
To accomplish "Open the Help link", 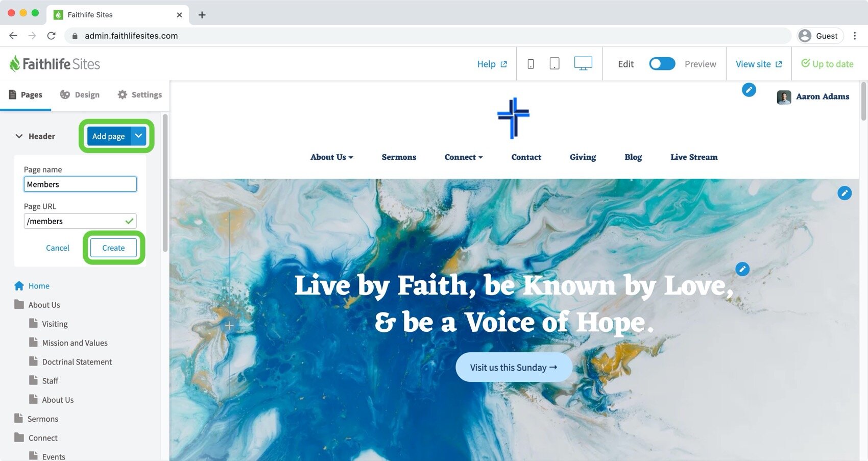I will (492, 64).
